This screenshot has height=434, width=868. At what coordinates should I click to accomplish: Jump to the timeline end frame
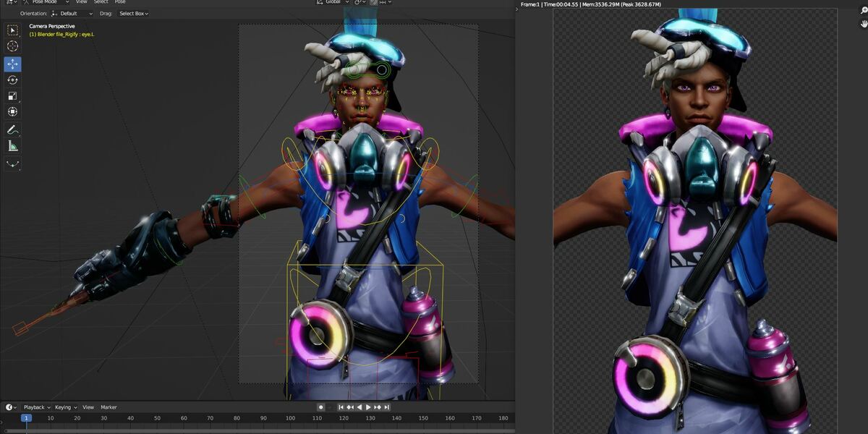(387, 407)
